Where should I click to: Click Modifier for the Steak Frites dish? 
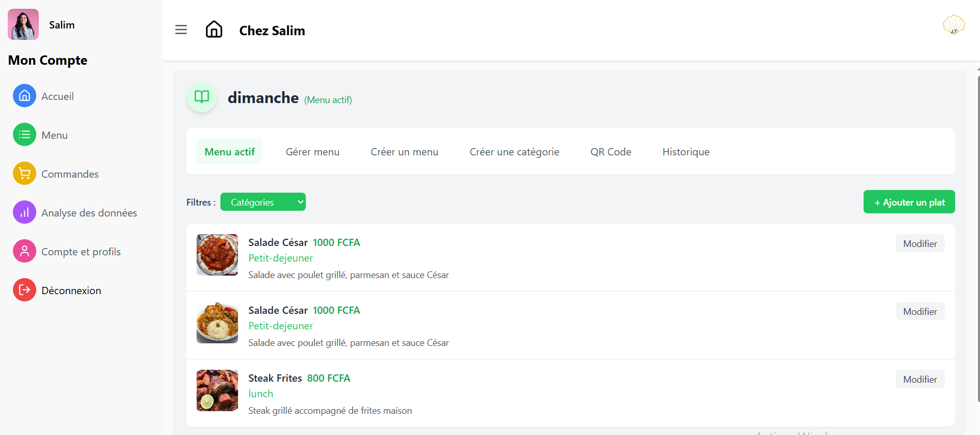920,379
